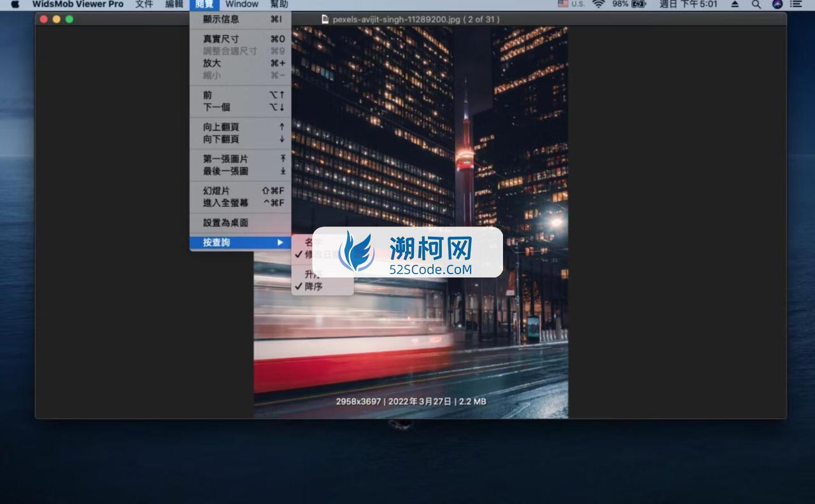The height and width of the screenshot is (504, 815).
Task: Open the Notification Center list icon
Action: pyautogui.click(x=796, y=4)
